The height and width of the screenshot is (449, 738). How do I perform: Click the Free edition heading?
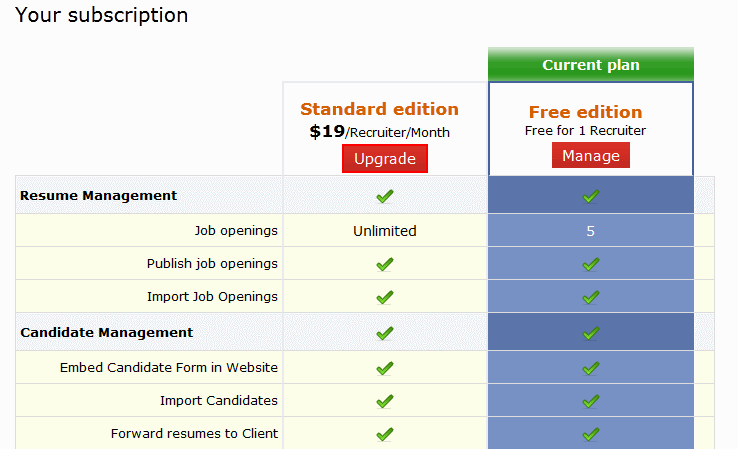coord(585,111)
